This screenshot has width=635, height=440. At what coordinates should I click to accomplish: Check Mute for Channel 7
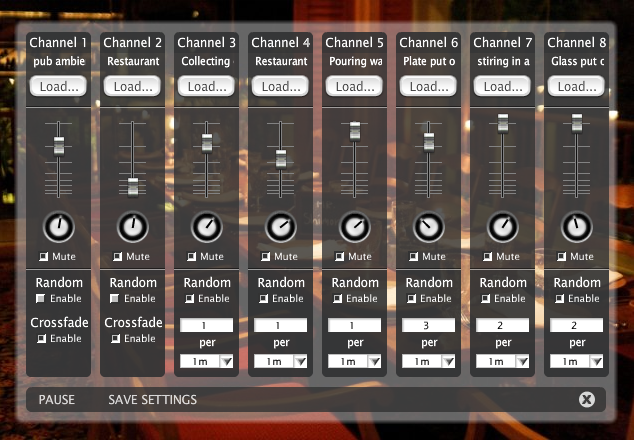[488, 256]
